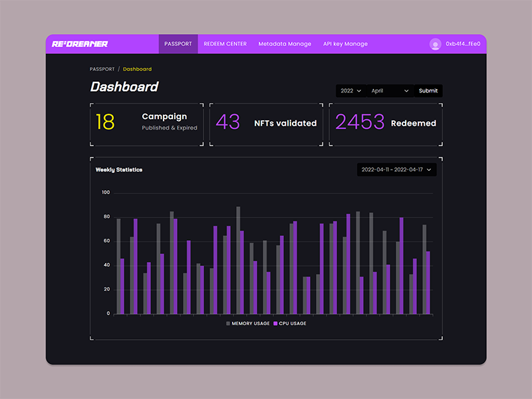
Task: Click the PASSPORT breadcrumb link
Action: click(x=102, y=69)
